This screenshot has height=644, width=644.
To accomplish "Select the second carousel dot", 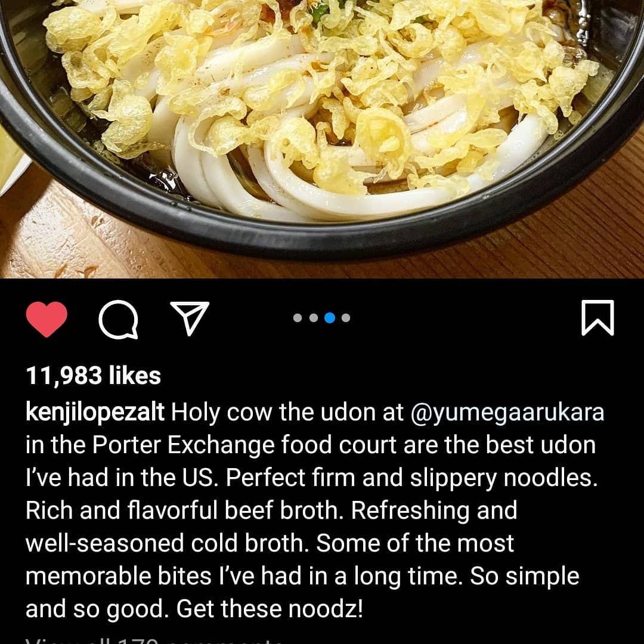I will click(314, 317).
